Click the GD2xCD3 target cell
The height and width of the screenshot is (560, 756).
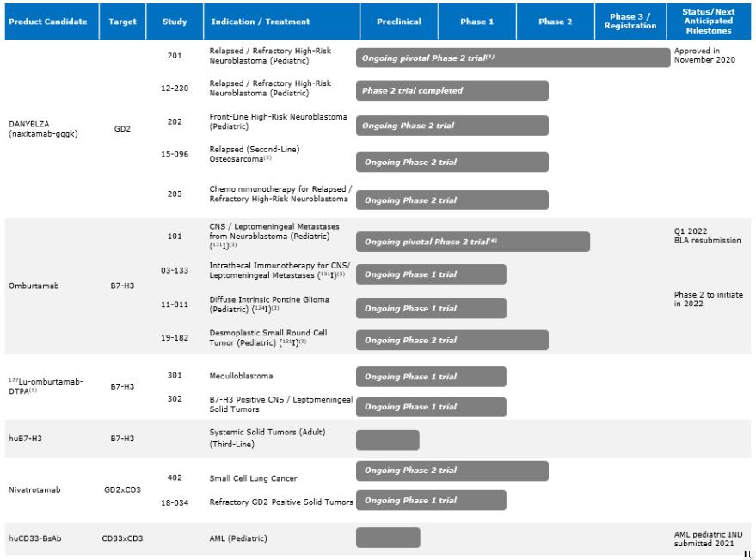pyautogui.click(x=122, y=489)
